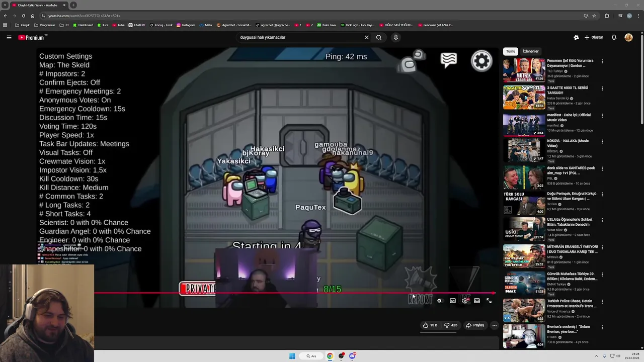Reload the page in the browser
Screen dimensions: 644x362
(x=23, y=16)
